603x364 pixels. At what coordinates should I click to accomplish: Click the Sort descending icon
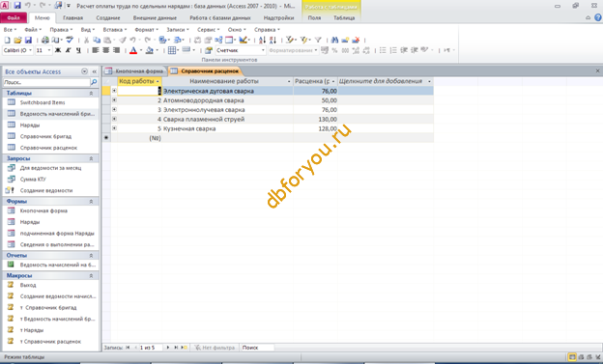click(273, 40)
